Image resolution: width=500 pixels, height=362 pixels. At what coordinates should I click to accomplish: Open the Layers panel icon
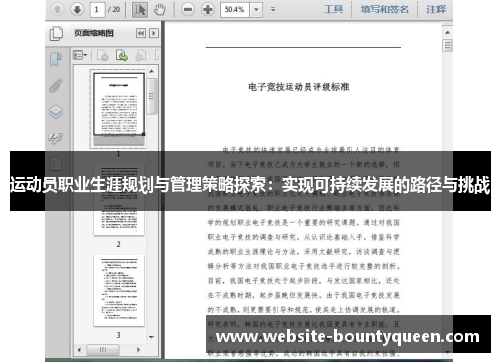pos(56,112)
